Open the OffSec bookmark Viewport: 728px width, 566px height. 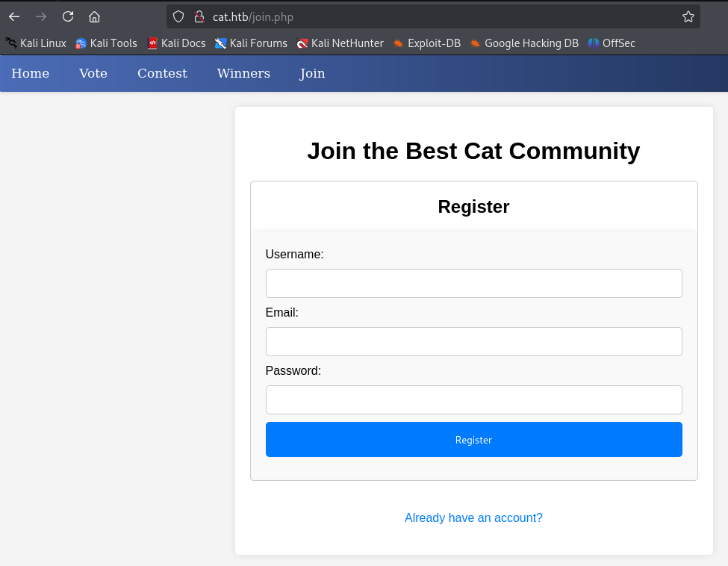click(x=612, y=43)
